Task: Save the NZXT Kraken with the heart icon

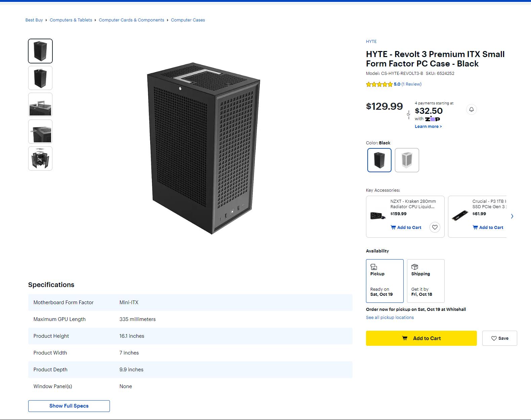Action: click(435, 227)
